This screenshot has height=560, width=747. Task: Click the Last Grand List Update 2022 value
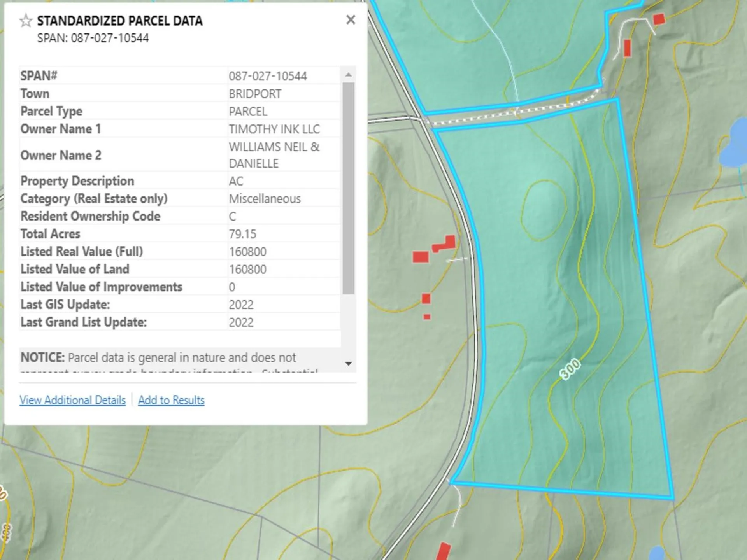click(241, 322)
